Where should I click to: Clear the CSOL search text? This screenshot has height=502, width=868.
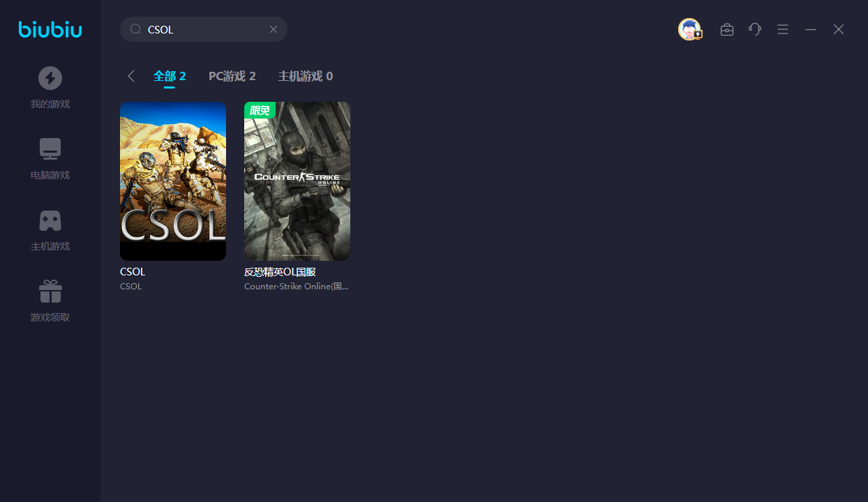274,29
